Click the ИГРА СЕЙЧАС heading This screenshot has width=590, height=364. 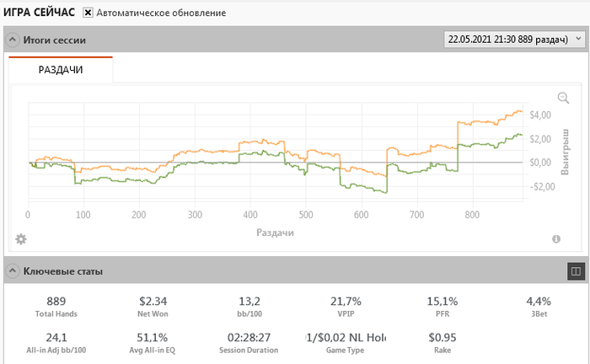(40, 13)
